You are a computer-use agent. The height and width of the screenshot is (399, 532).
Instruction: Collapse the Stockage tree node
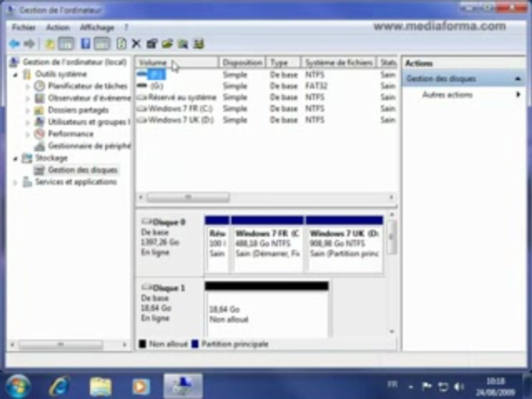coord(16,158)
